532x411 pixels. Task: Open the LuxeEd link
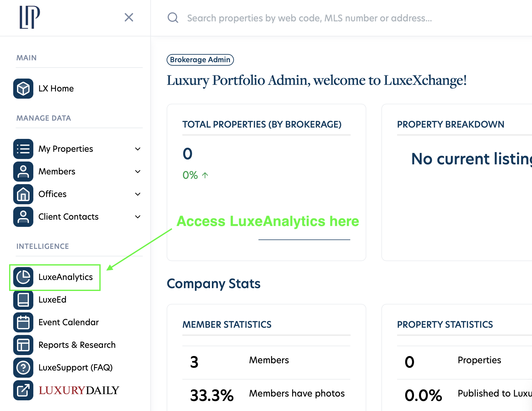(x=53, y=300)
